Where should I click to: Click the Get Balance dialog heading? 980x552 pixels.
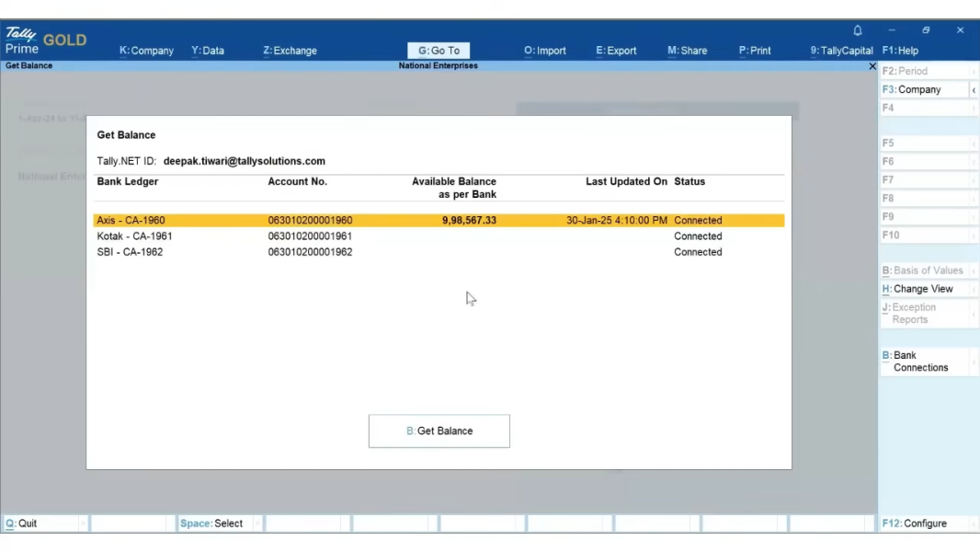pyautogui.click(x=126, y=135)
